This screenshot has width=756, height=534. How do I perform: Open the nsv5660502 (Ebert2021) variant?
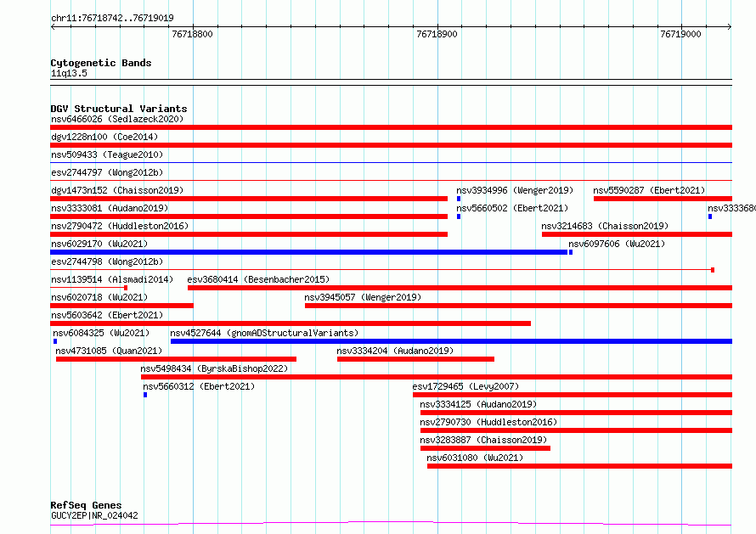(x=512, y=208)
